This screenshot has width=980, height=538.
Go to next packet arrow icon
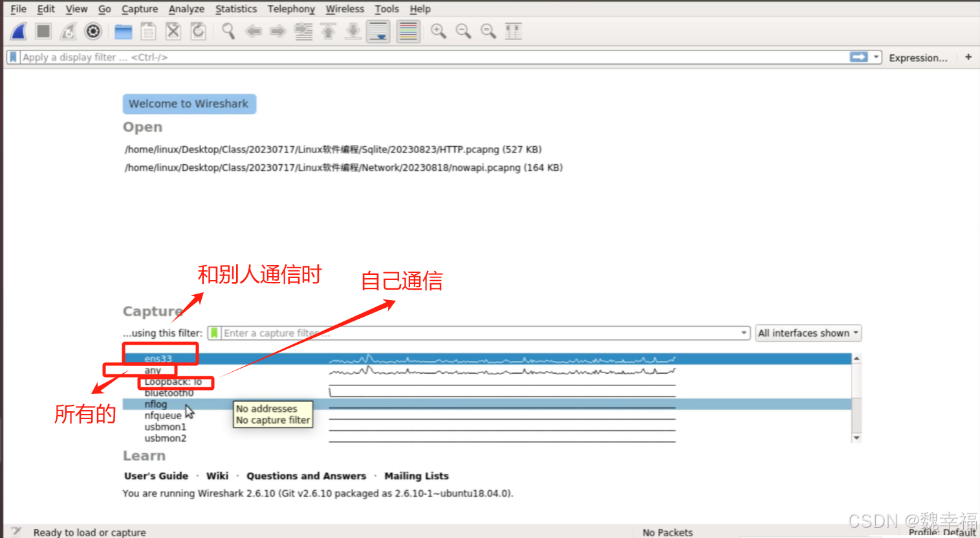coord(278,31)
